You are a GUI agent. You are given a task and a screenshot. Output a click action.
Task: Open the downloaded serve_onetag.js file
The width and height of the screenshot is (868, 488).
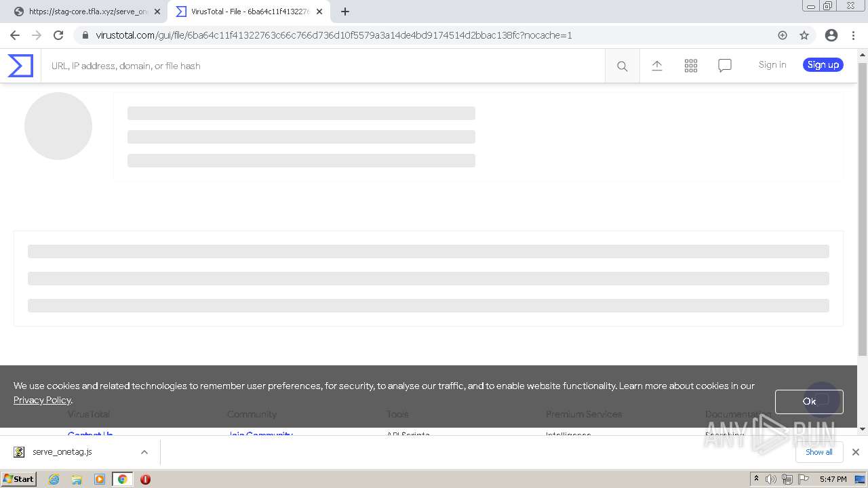pos(62,452)
